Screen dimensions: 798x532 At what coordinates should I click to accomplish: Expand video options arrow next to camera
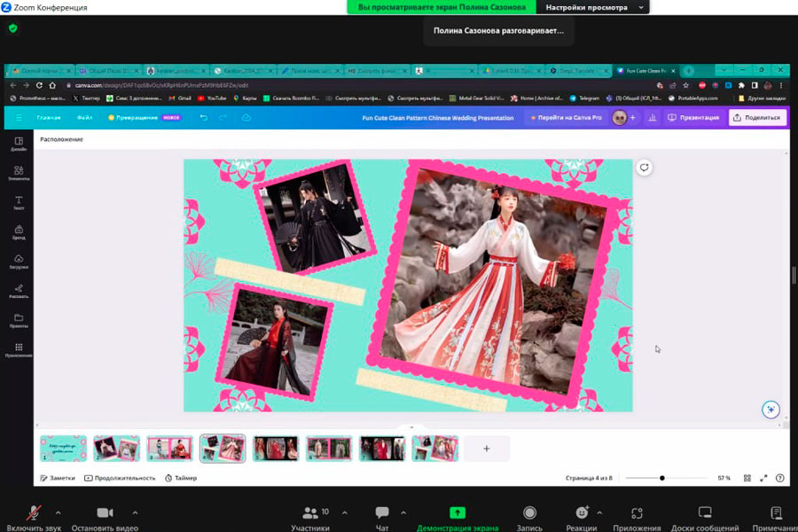[135, 512]
